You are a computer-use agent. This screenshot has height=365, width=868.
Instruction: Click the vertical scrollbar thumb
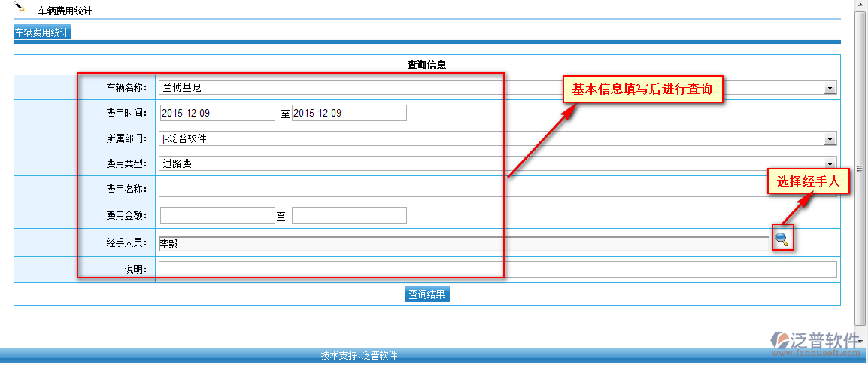(859, 169)
